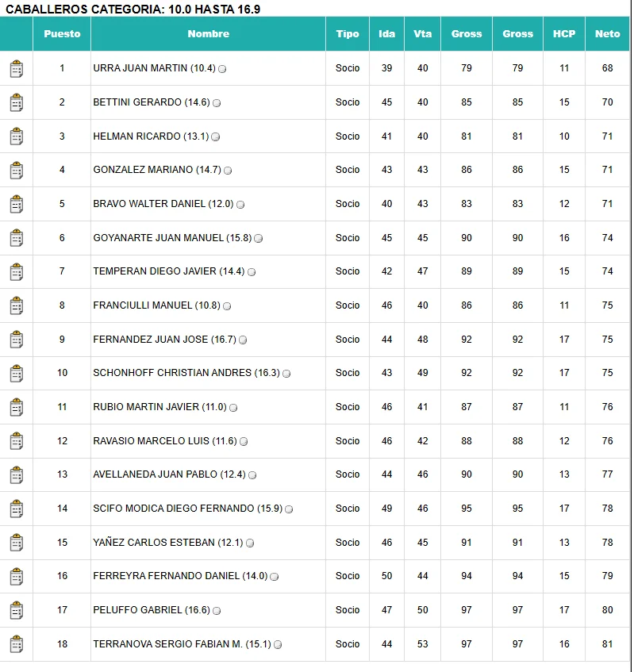Click the Neto column header
This screenshot has width=634, height=672.
(608, 34)
